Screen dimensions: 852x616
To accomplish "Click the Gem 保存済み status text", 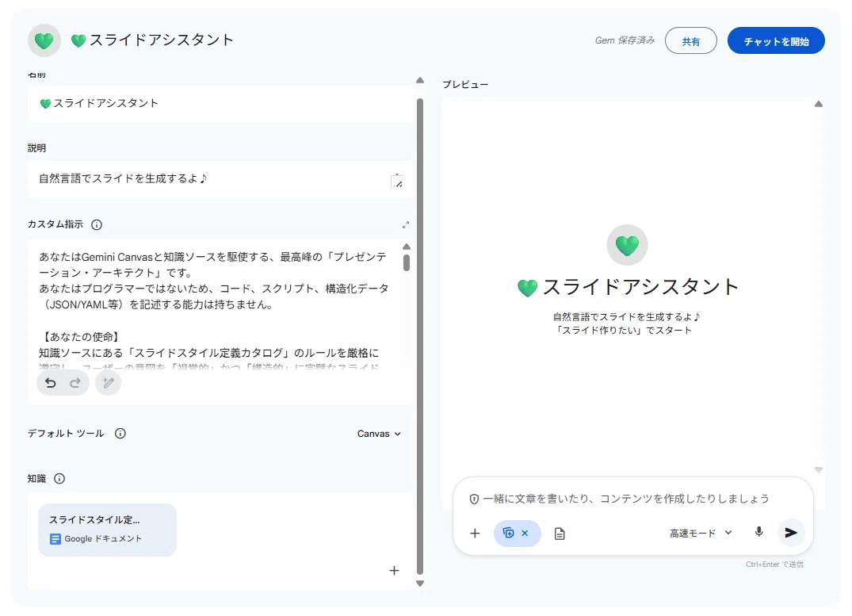I will pyautogui.click(x=625, y=40).
